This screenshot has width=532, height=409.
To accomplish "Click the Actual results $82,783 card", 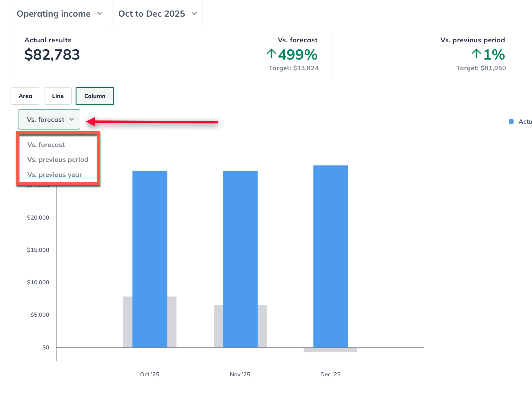I will click(78, 56).
